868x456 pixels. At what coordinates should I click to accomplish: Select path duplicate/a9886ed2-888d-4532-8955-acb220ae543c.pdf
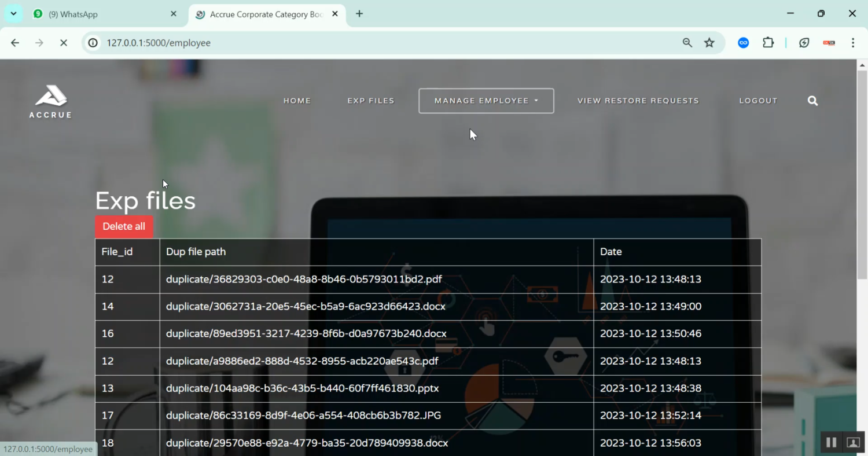pyautogui.click(x=302, y=361)
